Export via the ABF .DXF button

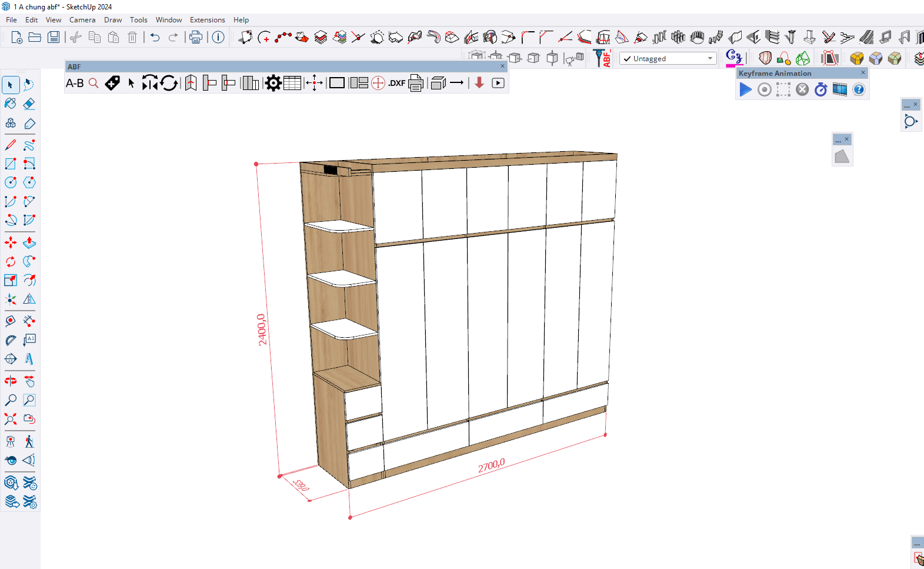[397, 84]
